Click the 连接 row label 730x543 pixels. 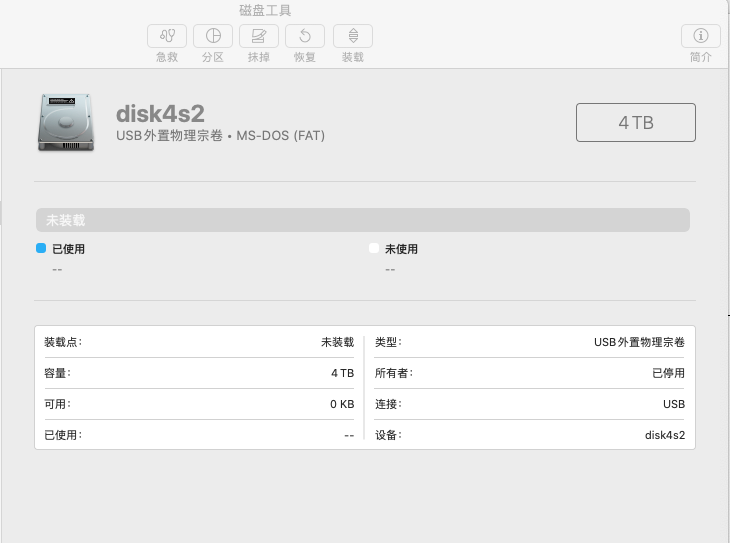tap(388, 404)
